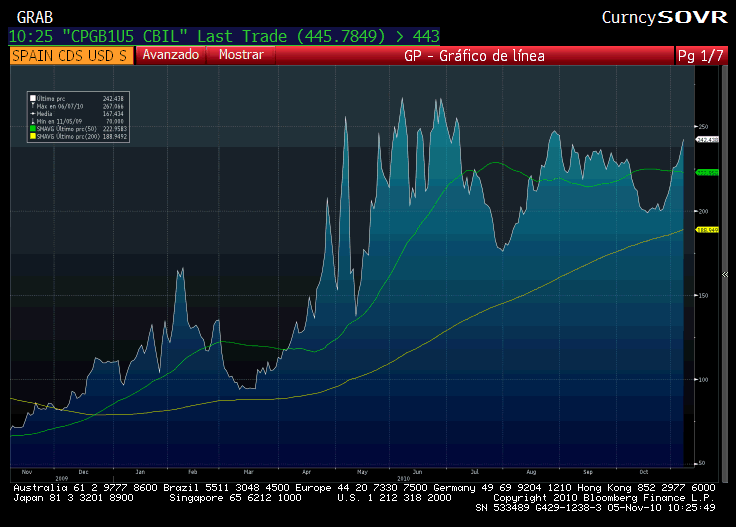Click the white Último prc legend swatch
The width and height of the screenshot is (736, 527).
pos(33,99)
